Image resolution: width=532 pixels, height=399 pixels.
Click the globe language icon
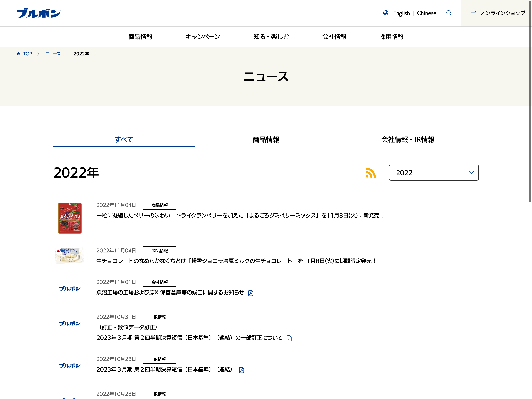tap(386, 13)
